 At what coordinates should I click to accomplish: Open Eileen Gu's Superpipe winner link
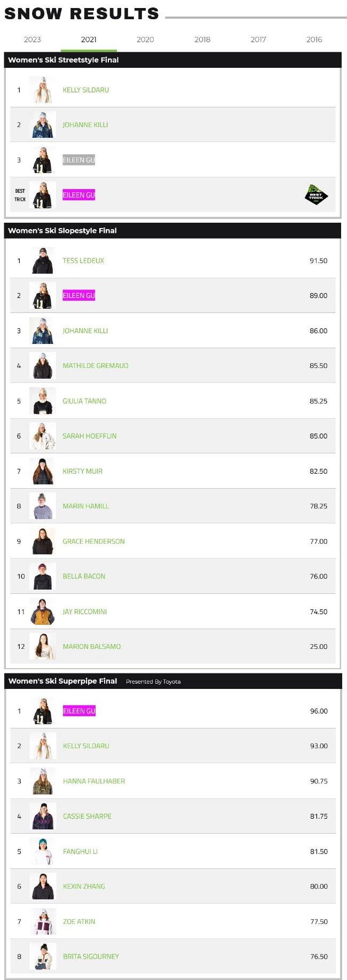point(79,711)
